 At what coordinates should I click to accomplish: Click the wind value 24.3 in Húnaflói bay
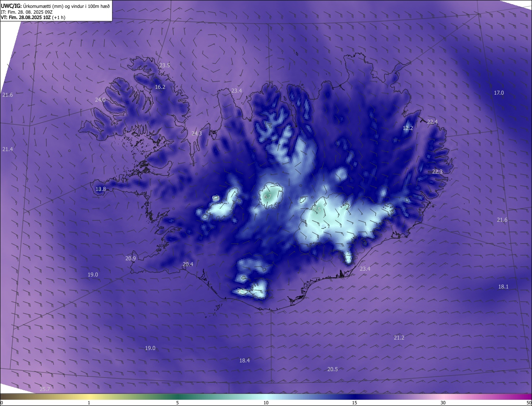coord(197,134)
